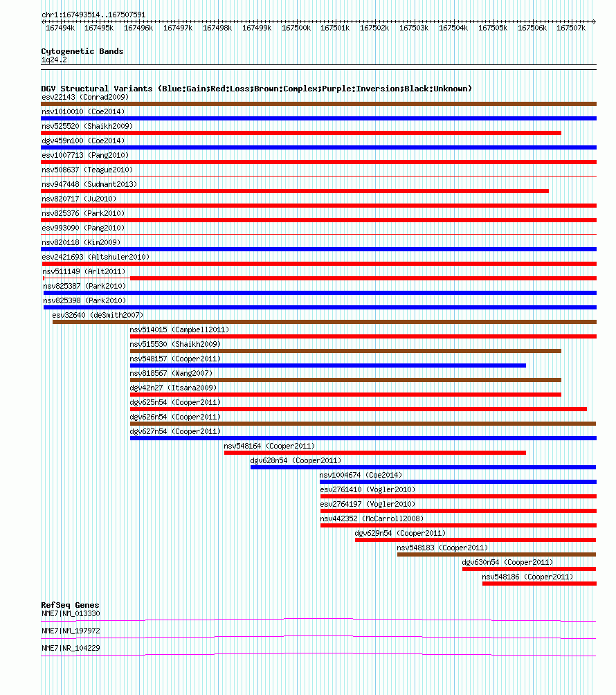Click the chr1:167493514..167507591 coordinates text
This screenshot has height=695, width=616.
[x=93, y=15]
